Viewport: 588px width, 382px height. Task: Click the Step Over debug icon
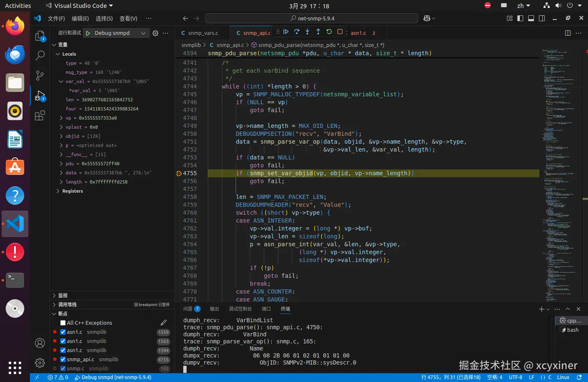point(297,32)
